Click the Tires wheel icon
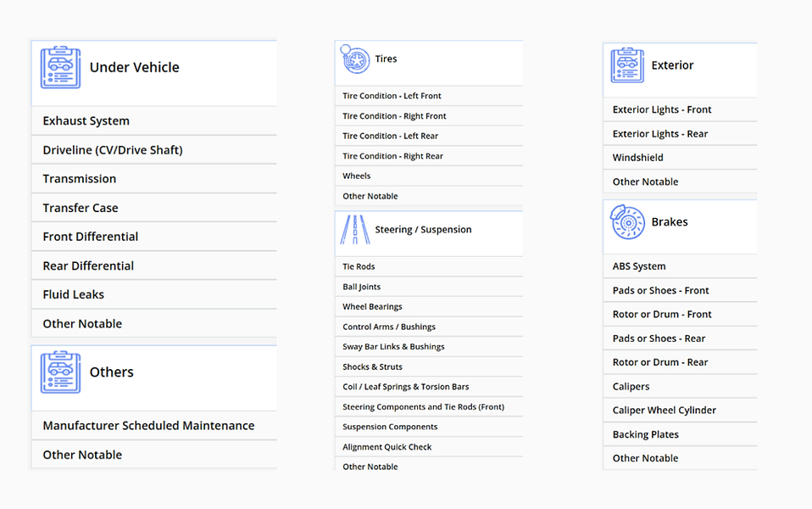Screen dimensions: 812x509 355,59
